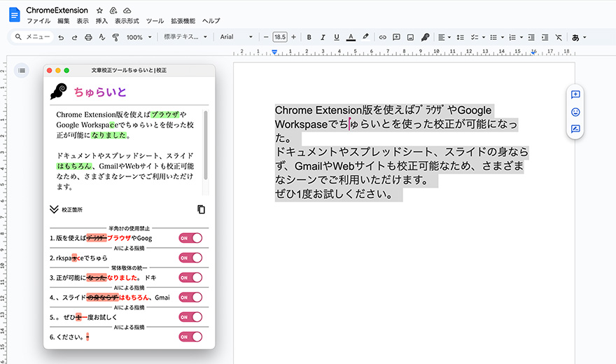
Task: Toggle correction 3 なりました switch
Action: (x=190, y=278)
